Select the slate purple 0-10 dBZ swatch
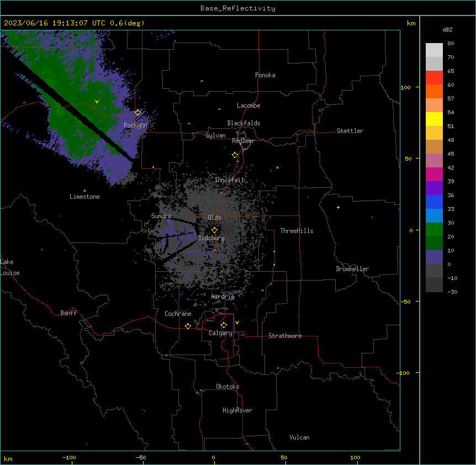This screenshot has width=476, height=465. point(434,257)
